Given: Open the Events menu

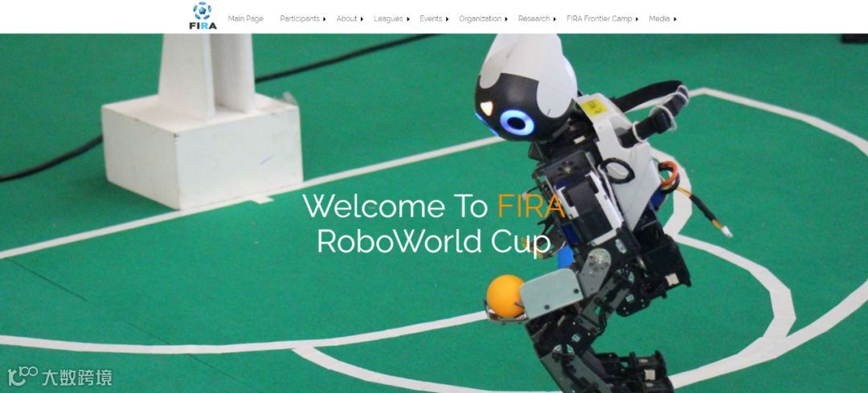Looking at the screenshot, I should (431, 18).
